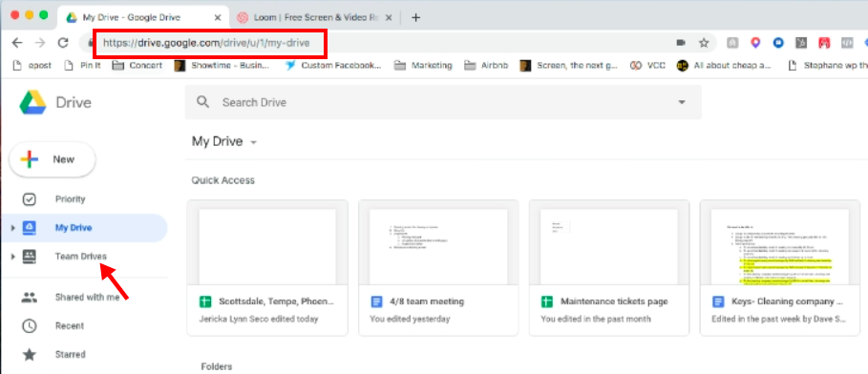Image resolution: width=868 pixels, height=374 pixels.
Task: Click the Priority checkmark icon
Action: coord(29,199)
